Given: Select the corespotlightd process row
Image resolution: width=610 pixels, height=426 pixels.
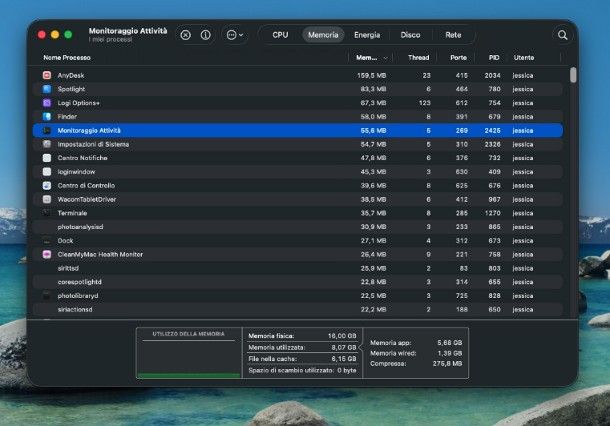Looking at the screenshot, I should 298,282.
